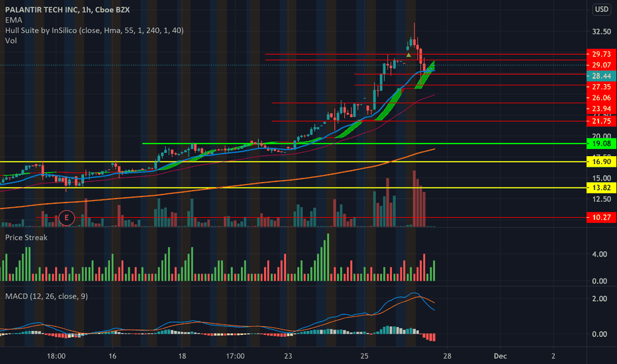
Task: Click the 13.82 yellow price label
Action: click(x=601, y=188)
